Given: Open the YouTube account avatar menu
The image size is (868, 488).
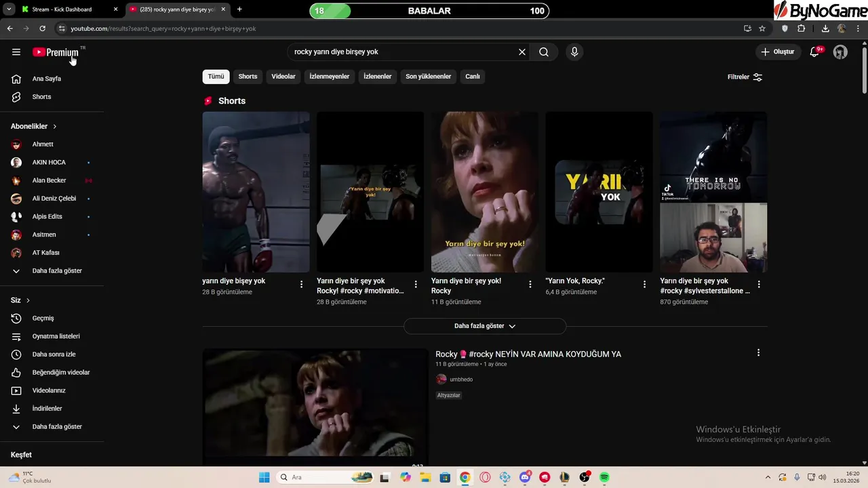Looking at the screenshot, I should (840, 52).
